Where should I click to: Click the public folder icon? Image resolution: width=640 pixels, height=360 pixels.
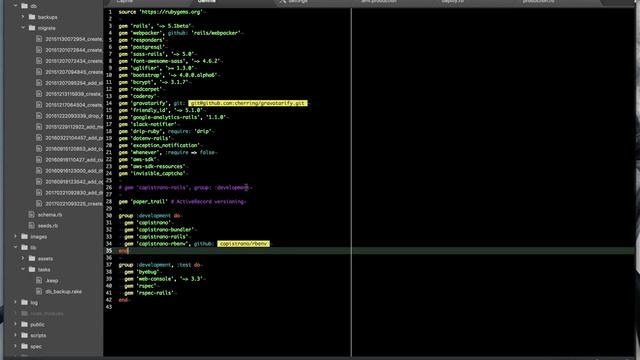(24, 324)
